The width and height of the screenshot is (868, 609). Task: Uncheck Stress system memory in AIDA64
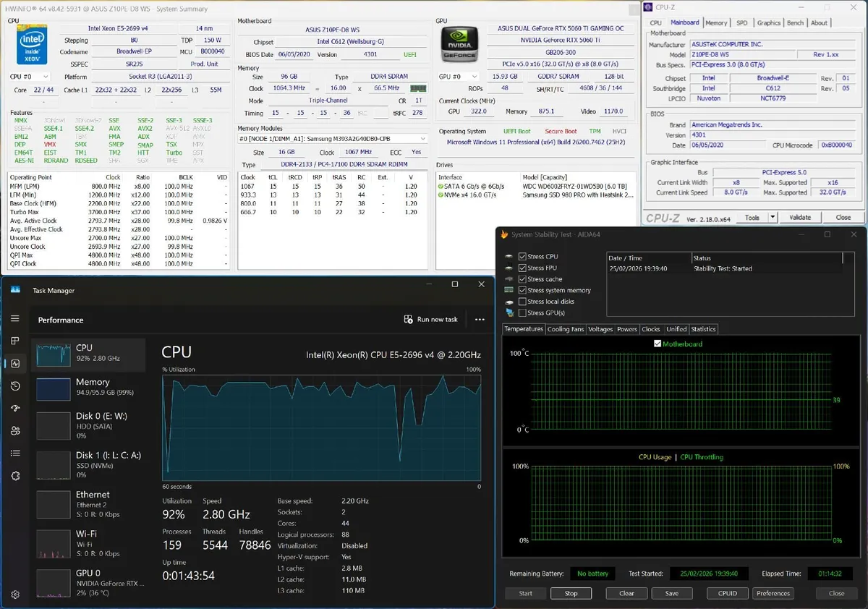522,290
